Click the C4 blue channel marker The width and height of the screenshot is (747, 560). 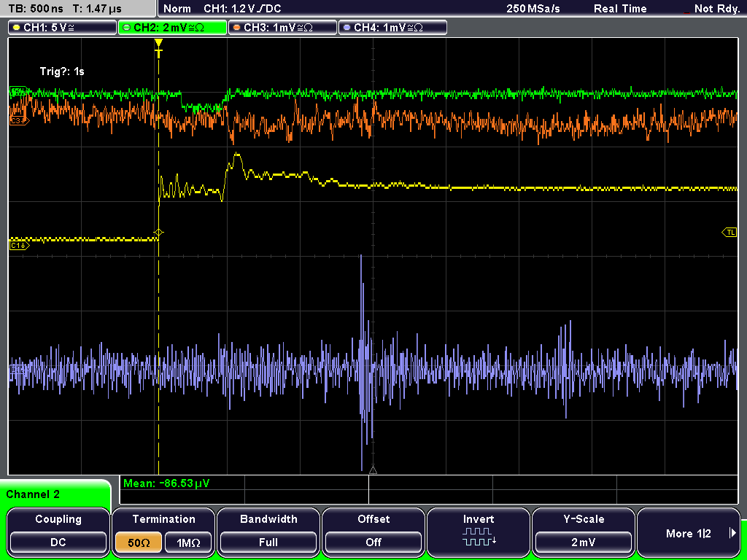(x=19, y=369)
